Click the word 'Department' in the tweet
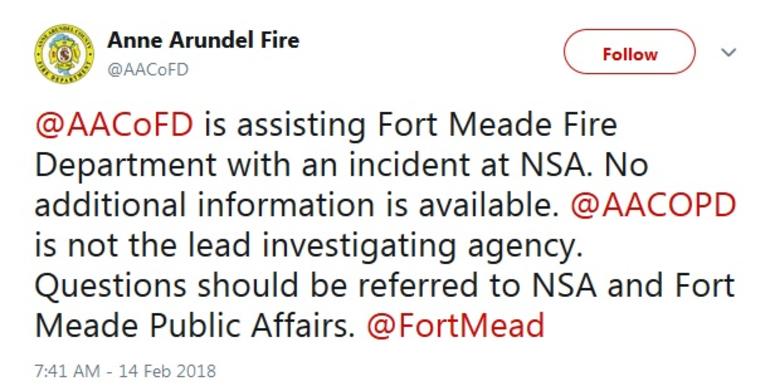 coord(126,167)
